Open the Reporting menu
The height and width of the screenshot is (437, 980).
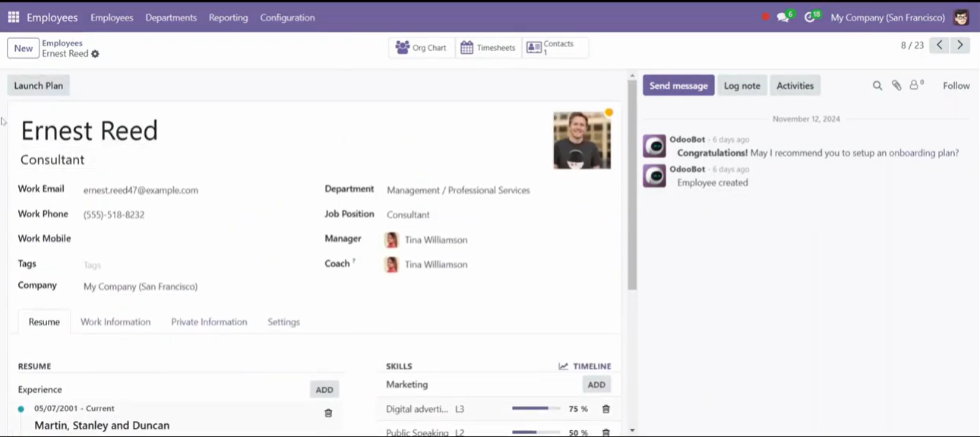pyautogui.click(x=229, y=17)
